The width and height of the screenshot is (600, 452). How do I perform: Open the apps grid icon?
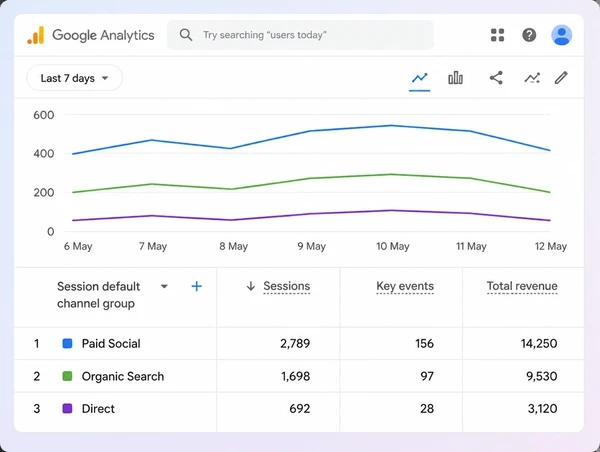(497, 35)
